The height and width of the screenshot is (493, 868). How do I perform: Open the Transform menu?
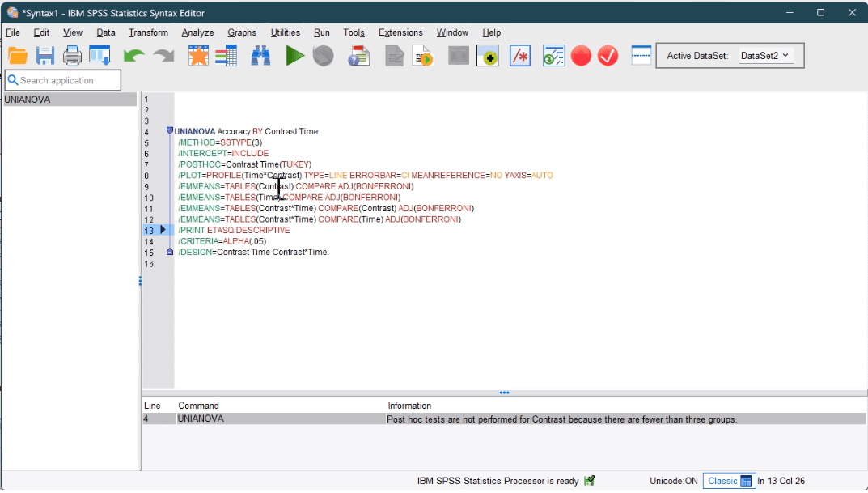pos(148,32)
